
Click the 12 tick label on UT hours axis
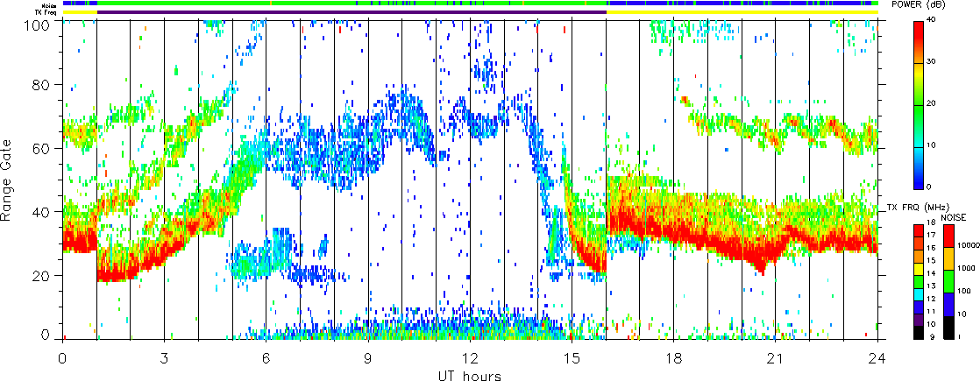pyautogui.click(x=470, y=358)
